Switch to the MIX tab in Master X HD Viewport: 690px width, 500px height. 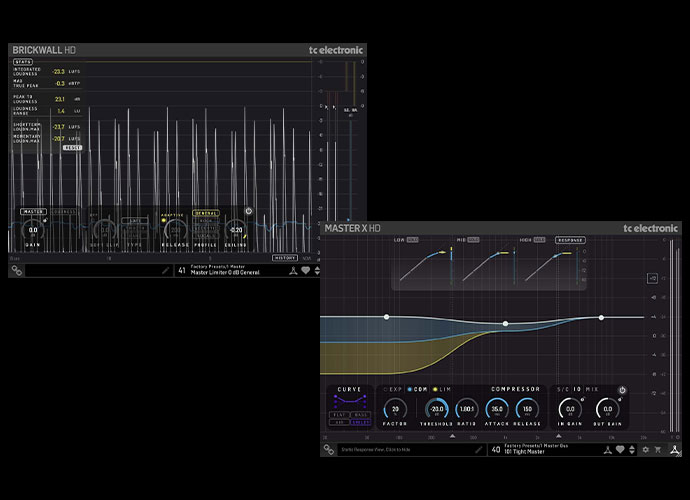pyautogui.click(x=592, y=390)
